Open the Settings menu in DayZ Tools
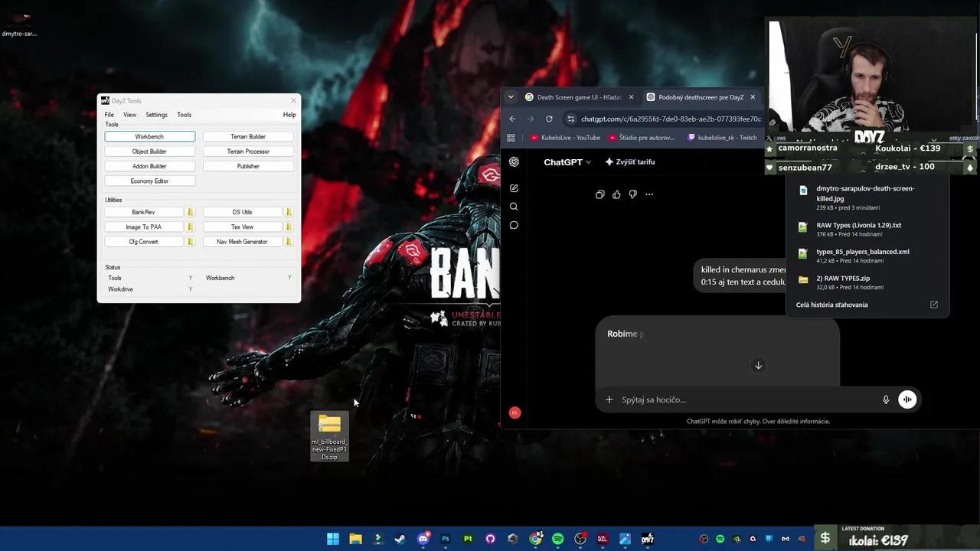This screenshot has width=980, height=551. coord(156,115)
